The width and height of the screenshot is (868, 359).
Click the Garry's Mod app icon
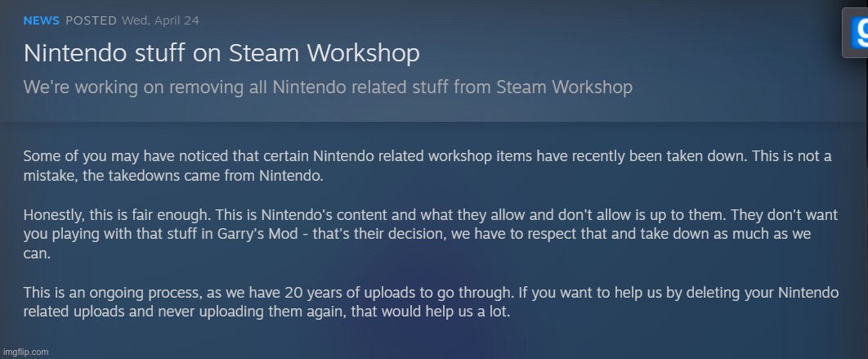pyautogui.click(x=856, y=34)
